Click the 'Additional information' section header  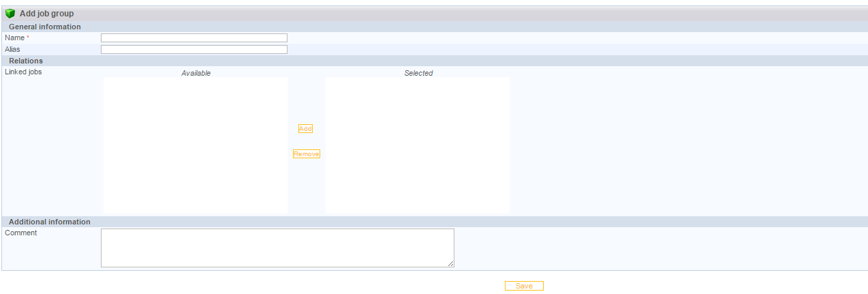coord(50,222)
